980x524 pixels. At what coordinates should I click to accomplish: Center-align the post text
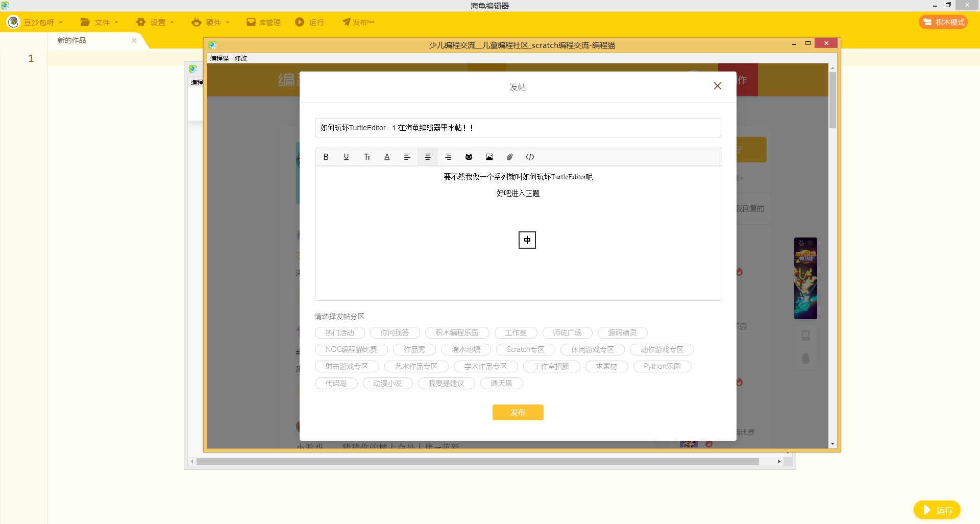coord(428,157)
